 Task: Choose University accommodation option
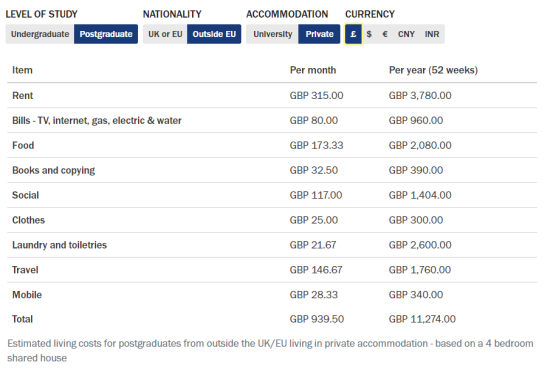(272, 34)
